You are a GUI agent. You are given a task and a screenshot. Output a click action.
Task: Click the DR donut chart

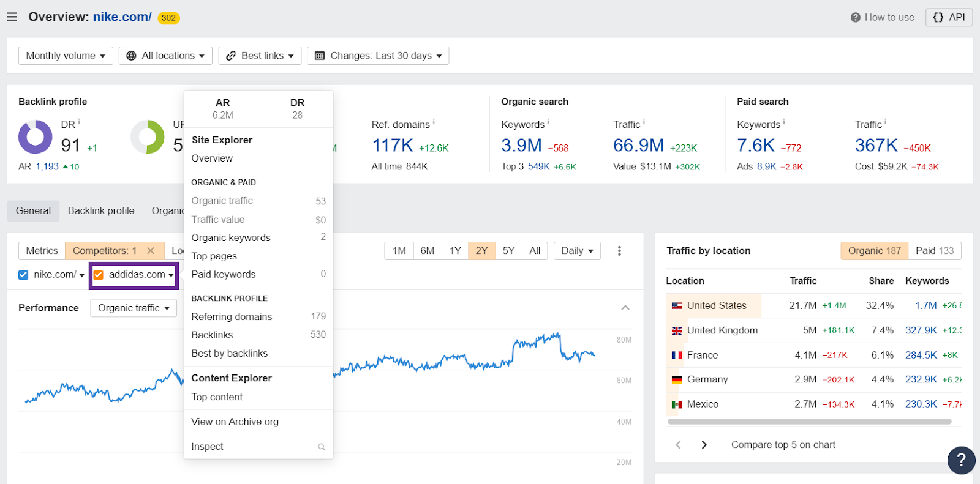(x=36, y=136)
